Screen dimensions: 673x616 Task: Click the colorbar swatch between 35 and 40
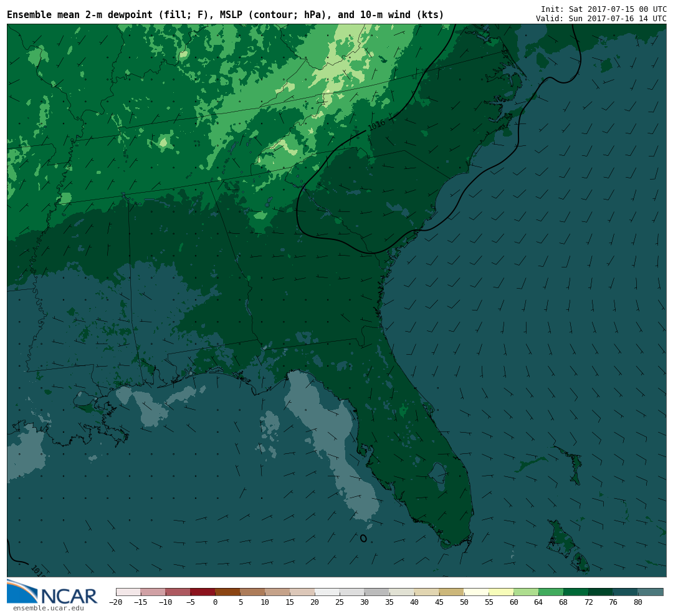point(402,592)
